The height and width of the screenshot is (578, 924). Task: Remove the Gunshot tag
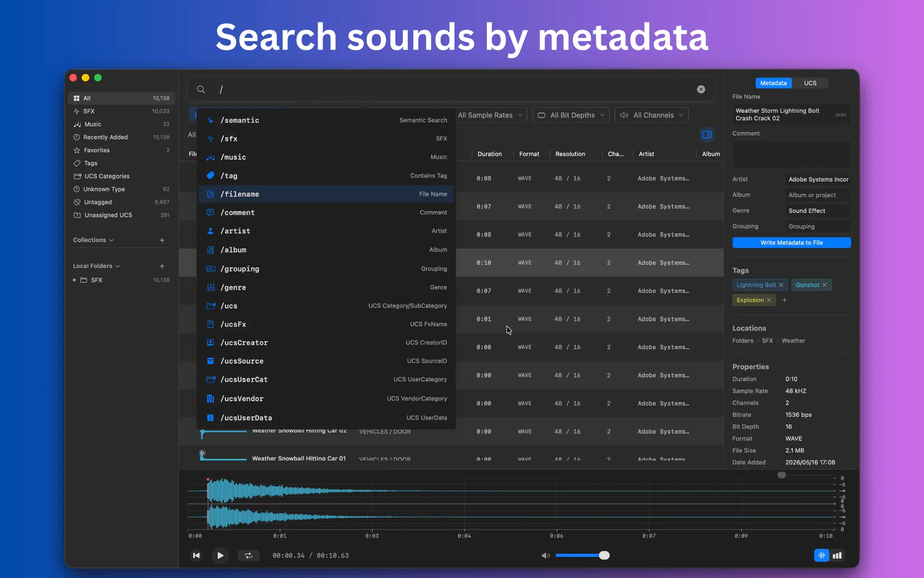pos(825,285)
